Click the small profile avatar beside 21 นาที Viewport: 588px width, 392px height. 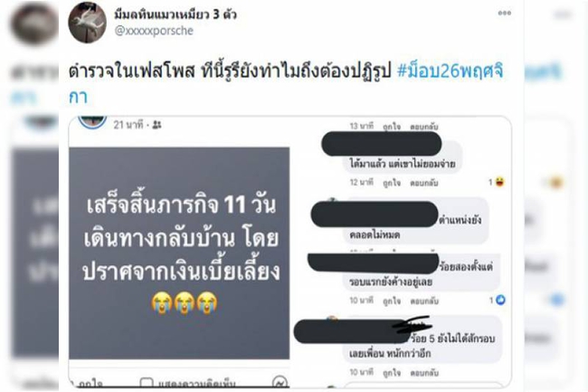point(92,122)
